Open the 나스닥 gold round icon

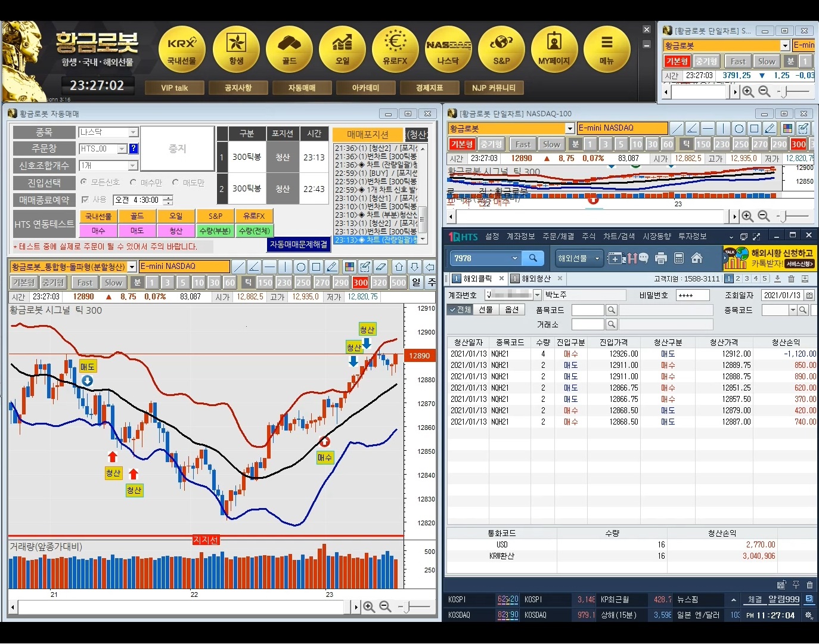pos(448,49)
